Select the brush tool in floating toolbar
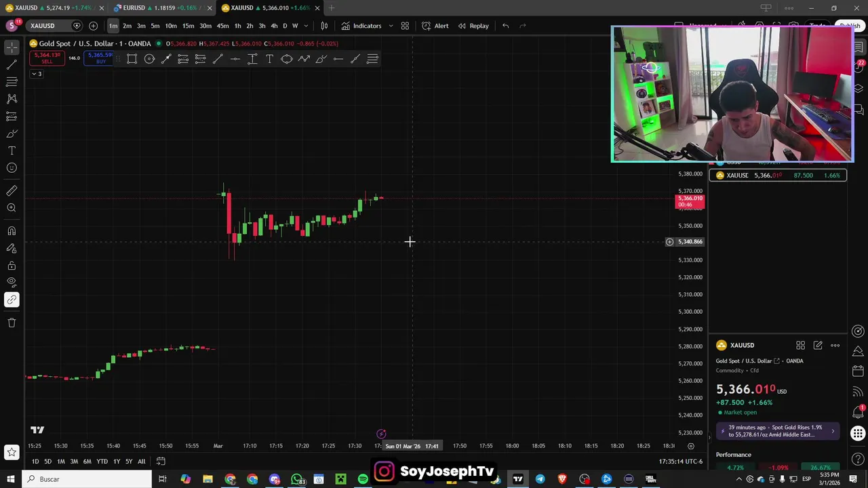The image size is (868, 488). (x=321, y=59)
